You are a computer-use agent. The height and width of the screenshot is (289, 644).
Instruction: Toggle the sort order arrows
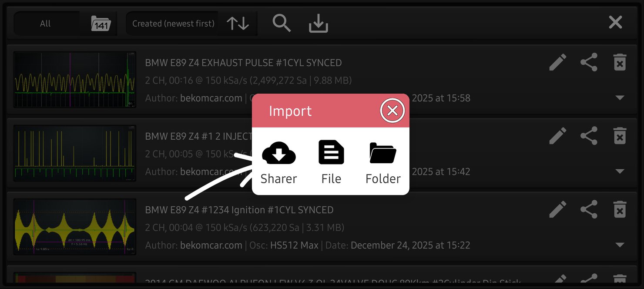(x=238, y=24)
